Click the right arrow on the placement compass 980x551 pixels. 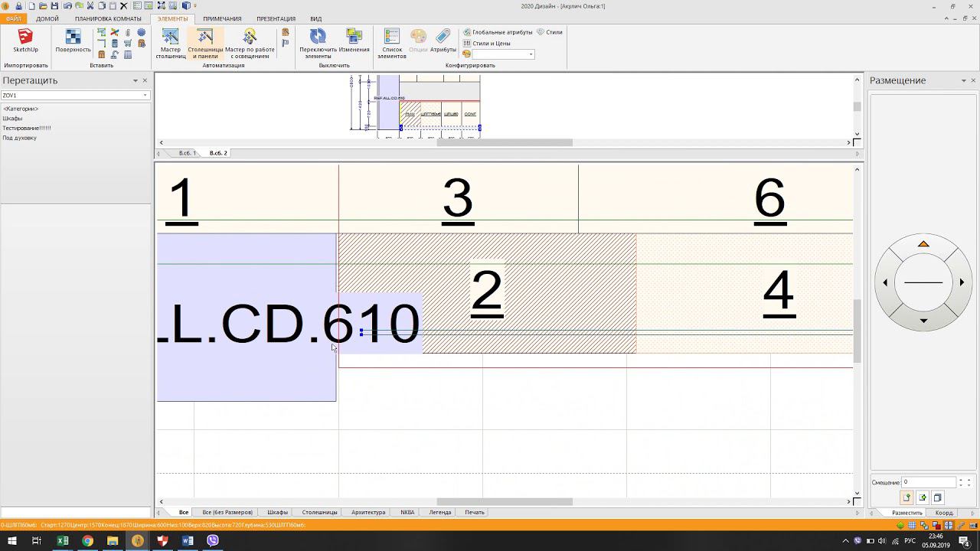point(962,282)
